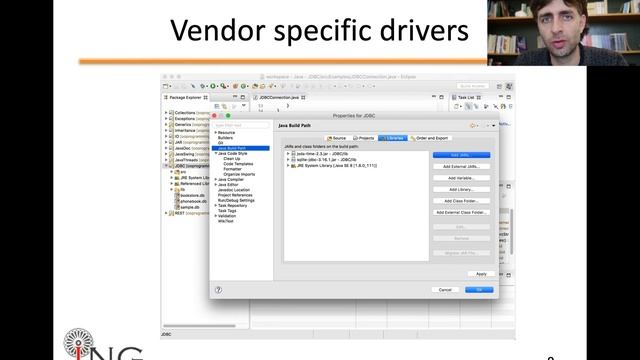This screenshot has height=360, width=640.
Task: Expand the Validation node
Action: coord(216,216)
